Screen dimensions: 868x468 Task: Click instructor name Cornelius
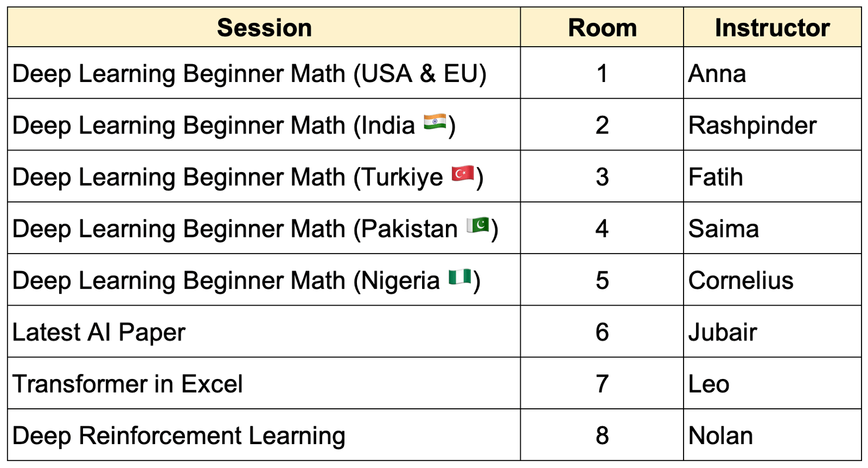[741, 280]
